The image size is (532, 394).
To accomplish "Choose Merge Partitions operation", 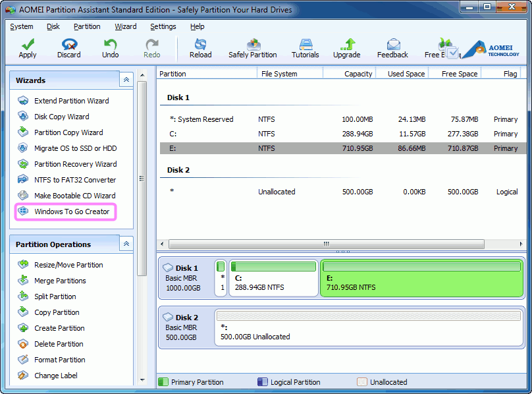I will [x=52, y=281].
